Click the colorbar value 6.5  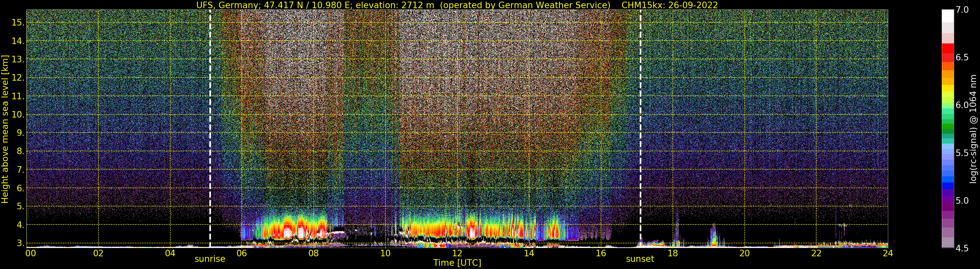click(962, 57)
